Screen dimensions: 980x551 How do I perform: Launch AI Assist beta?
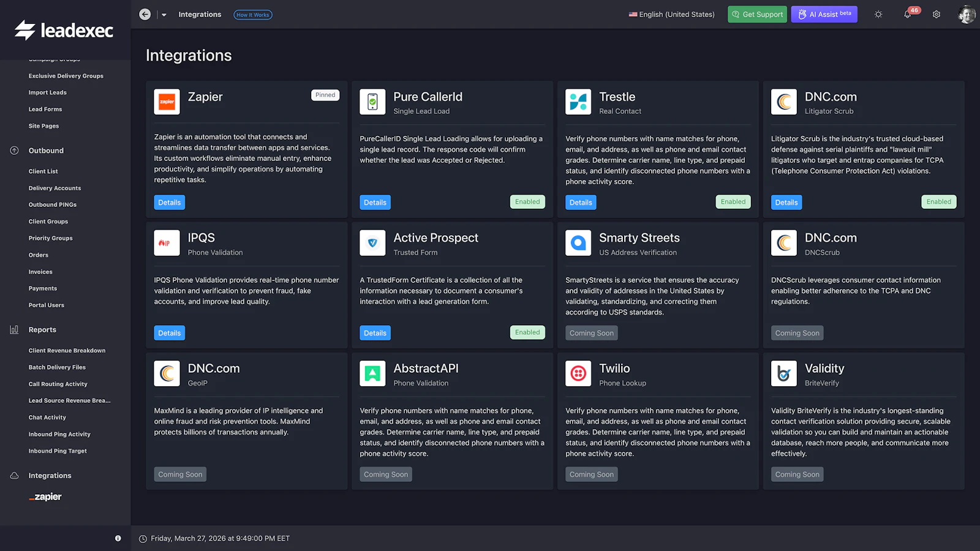click(x=824, y=15)
